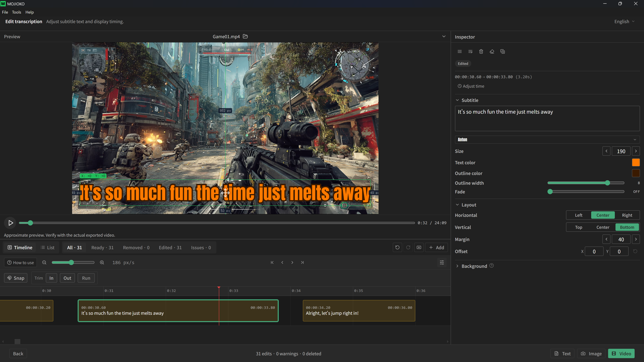Increase Margin with right arrow
The height and width of the screenshot is (362, 644).
pyautogui.click(x=636, y=239)
